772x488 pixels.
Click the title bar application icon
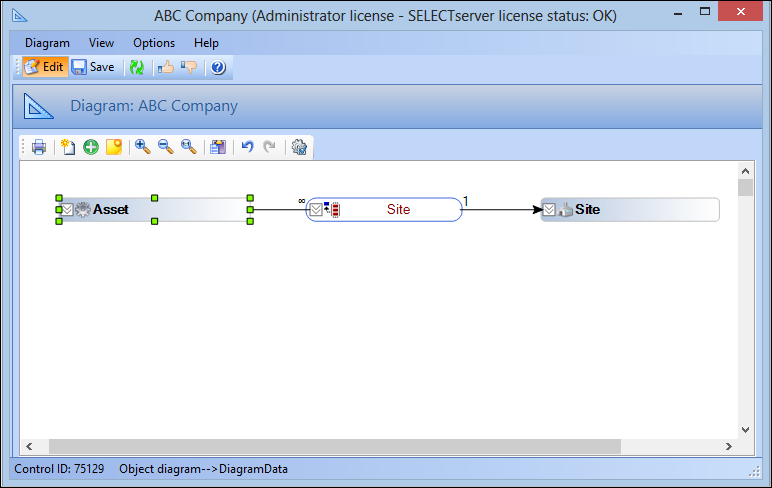click(x=20, y=16)
